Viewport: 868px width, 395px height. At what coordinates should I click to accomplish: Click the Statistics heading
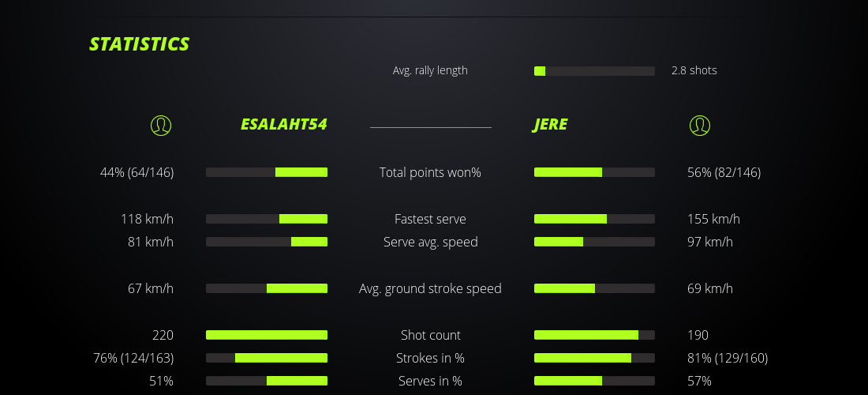pos(139,44)
